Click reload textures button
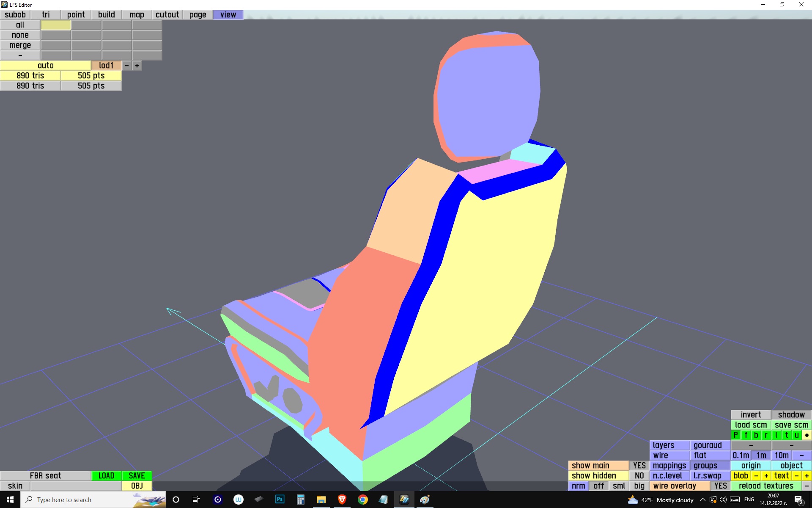The width and height of the screenshot is (812, 508). [x=766, y=486]
